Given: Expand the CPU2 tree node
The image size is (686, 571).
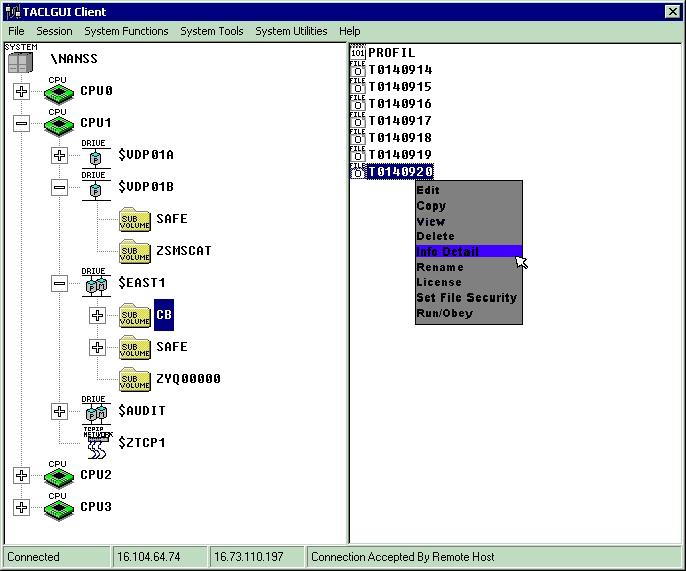Looking at the screenshot, I should 21,475.
